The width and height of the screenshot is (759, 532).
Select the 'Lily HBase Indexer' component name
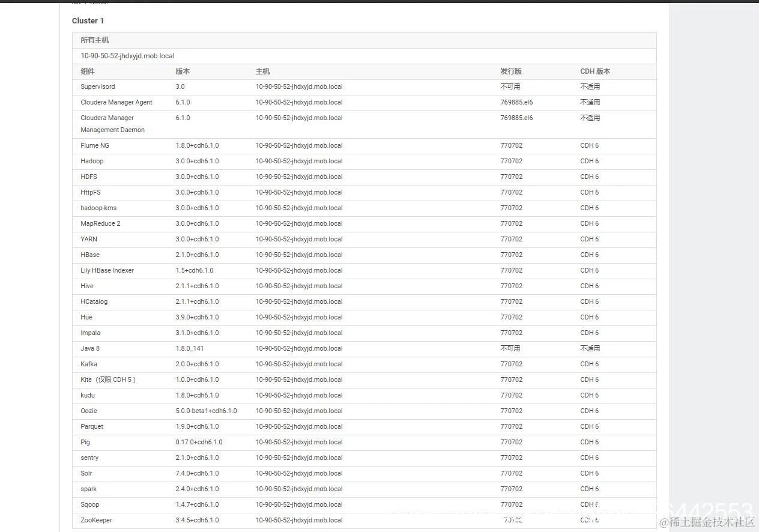pyautogui.click(x=107, y=271)
